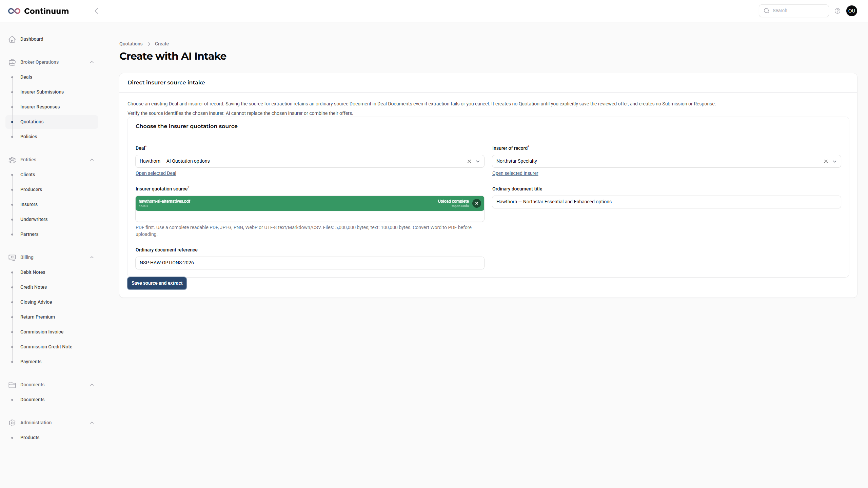This screenshot has width=868, height=488.
Task: Click the Billing banknote icon
Action: [12, 257]
